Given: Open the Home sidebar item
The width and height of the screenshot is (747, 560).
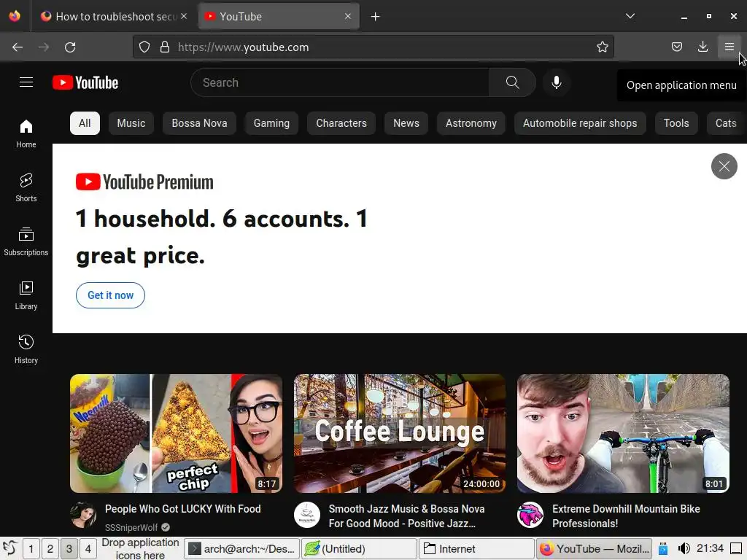Looking at the screenshot, I should tap(26, 134).
